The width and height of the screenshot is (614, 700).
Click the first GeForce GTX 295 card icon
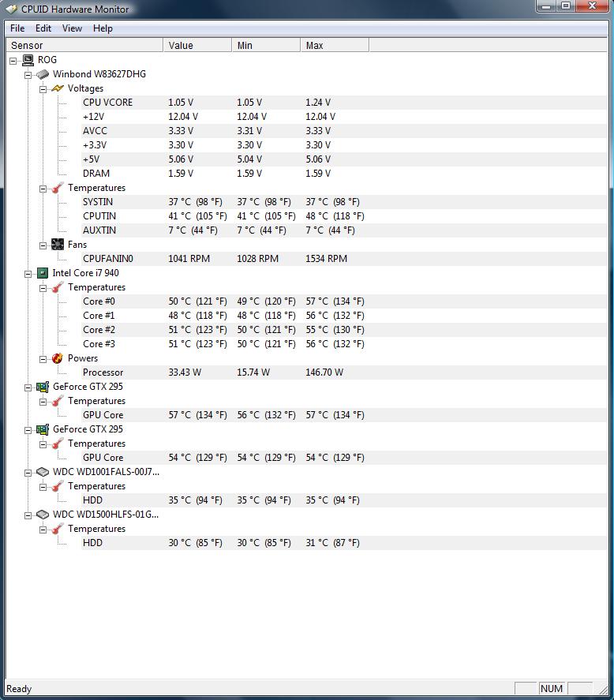tap(43, 387)
